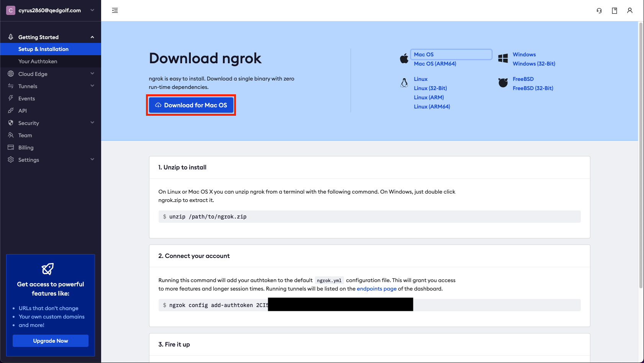This screenshot has width=644, height=363.
Task: Choose the Linux download link
Action: click(x=421, y=79)
